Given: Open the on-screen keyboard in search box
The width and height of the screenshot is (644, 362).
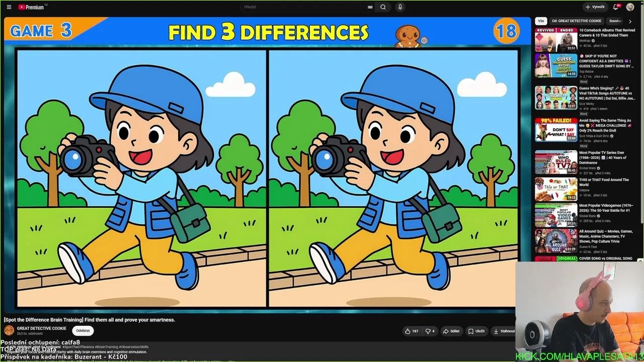Looking at the screenshot, I should click(x=370, y=7).
